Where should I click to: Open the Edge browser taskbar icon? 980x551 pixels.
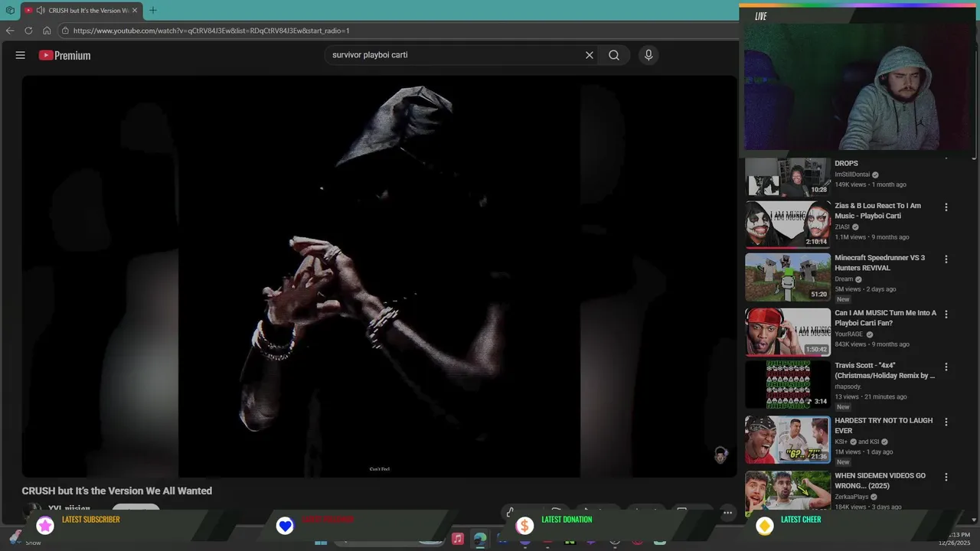coord(480,539)
